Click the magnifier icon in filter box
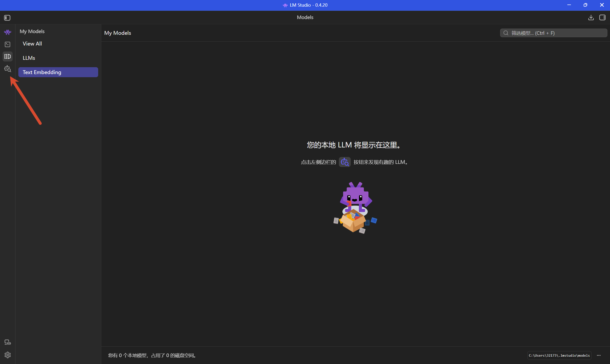 pyautogui.click(x=505, y=33)
